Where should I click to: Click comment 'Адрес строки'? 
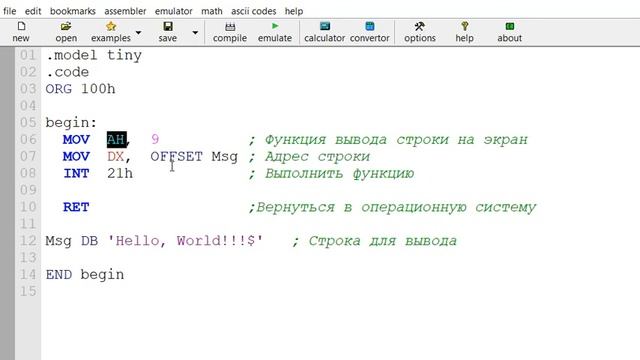coord(317,157)
